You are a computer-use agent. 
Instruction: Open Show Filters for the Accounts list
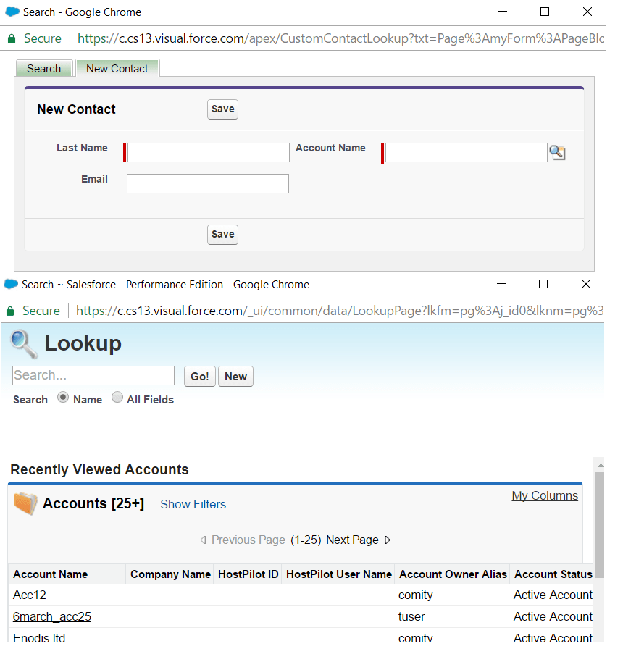pyautogui.click(x=193, y=503)
